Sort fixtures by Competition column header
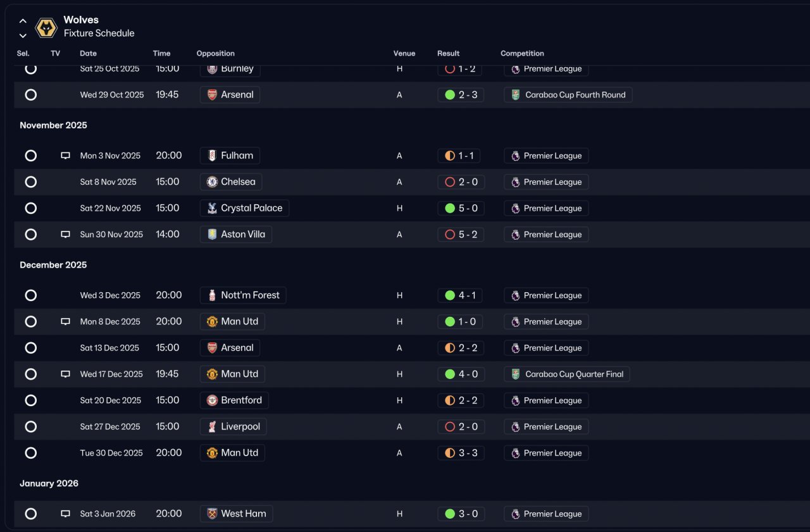The image size is (810, 532). [x=522, y=53]
